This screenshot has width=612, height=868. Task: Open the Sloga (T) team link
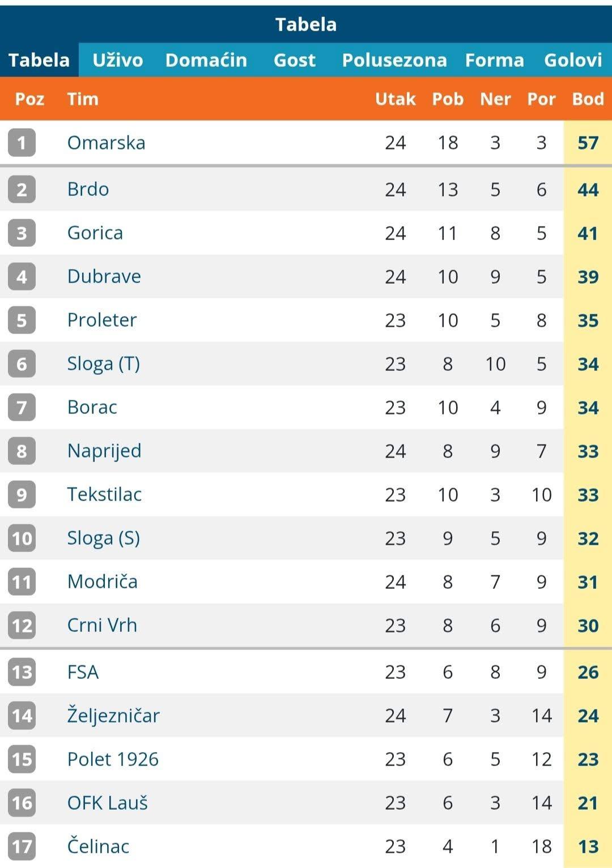point(103,364)
